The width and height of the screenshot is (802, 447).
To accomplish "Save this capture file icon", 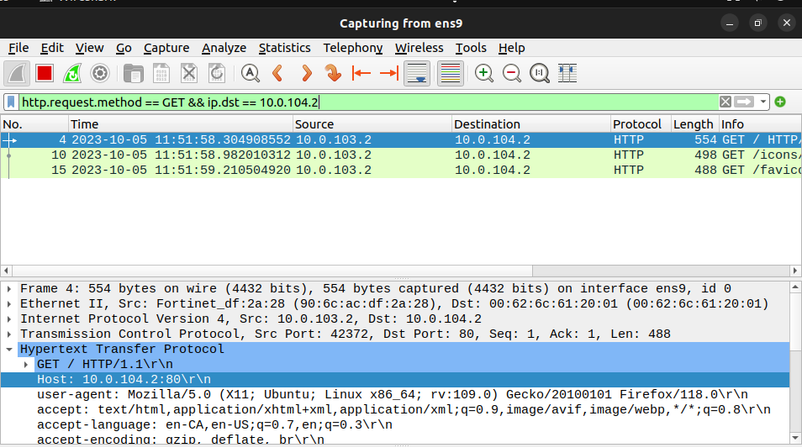I will tap(161, 74).
